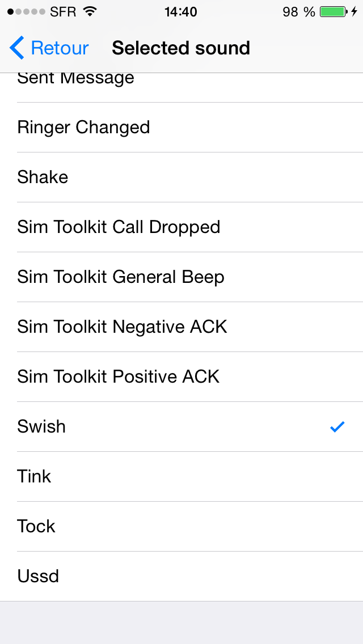
Task: Choose Sim Toolkit Positive ACK
Action: click(181, 376)
